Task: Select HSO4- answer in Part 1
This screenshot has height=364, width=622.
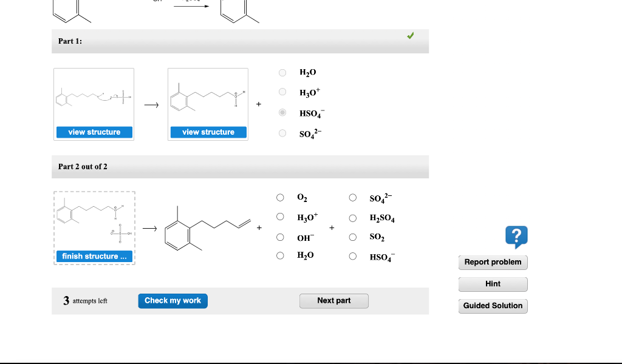Action: 282,112
